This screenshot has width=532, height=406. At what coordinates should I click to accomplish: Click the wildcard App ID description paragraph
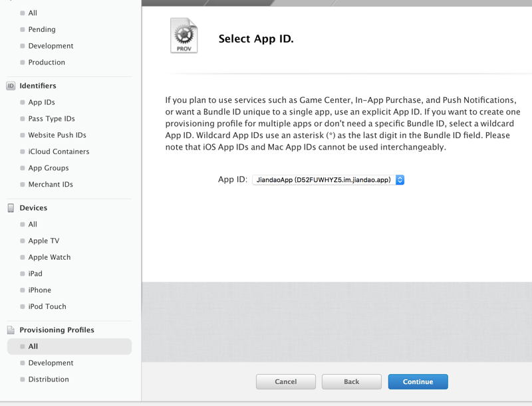point(342,124)
